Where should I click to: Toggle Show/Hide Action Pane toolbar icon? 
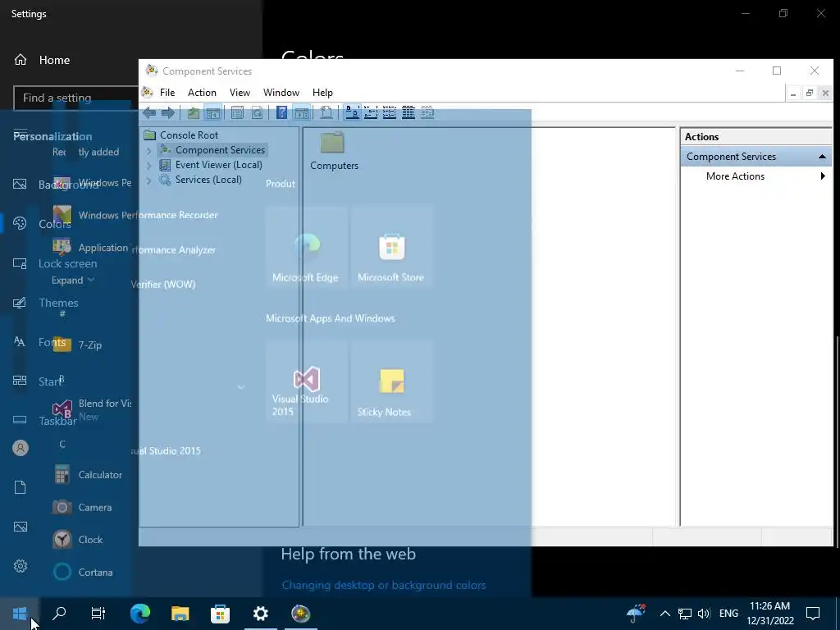[302, 112]
